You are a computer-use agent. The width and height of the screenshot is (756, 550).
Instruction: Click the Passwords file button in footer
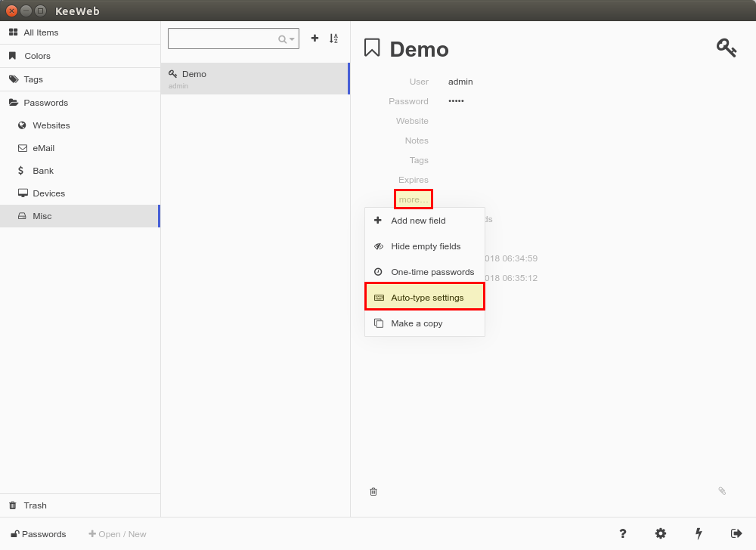(39, 534)
